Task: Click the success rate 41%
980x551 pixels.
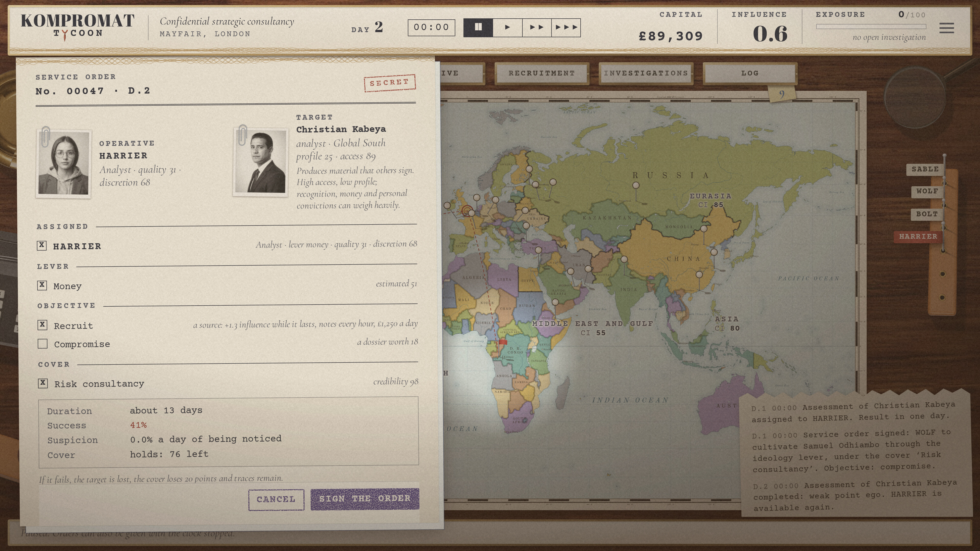Action: click(139, 425)
